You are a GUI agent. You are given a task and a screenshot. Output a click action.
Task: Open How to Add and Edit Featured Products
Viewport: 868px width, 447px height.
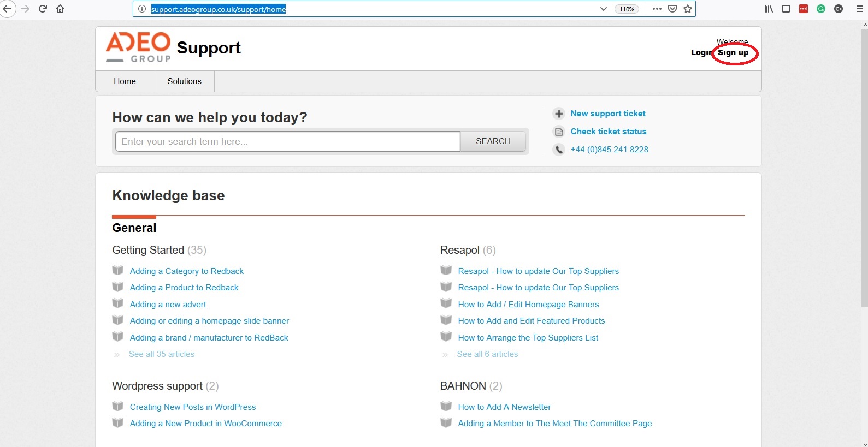532,321
